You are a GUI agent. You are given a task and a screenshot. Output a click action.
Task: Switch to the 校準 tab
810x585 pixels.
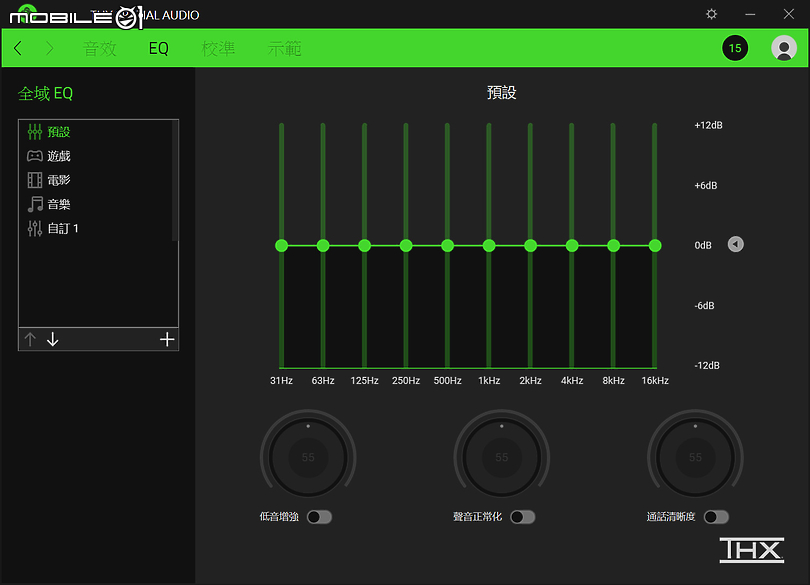point(218,49)
